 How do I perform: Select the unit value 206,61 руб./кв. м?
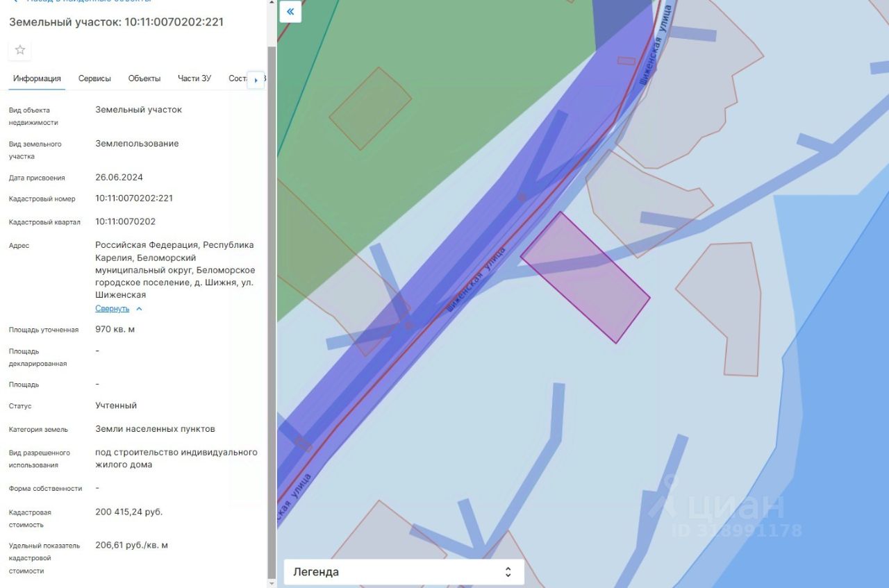(x=132, y=546)
